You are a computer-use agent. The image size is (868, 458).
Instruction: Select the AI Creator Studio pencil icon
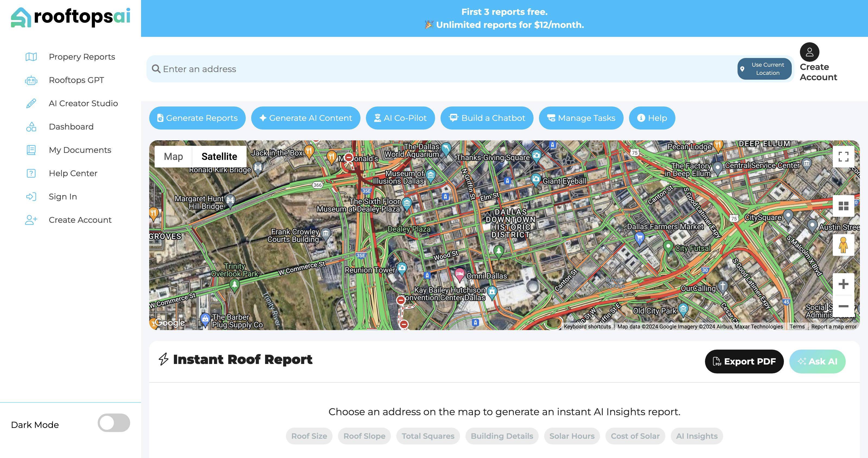tap(31, 103)
